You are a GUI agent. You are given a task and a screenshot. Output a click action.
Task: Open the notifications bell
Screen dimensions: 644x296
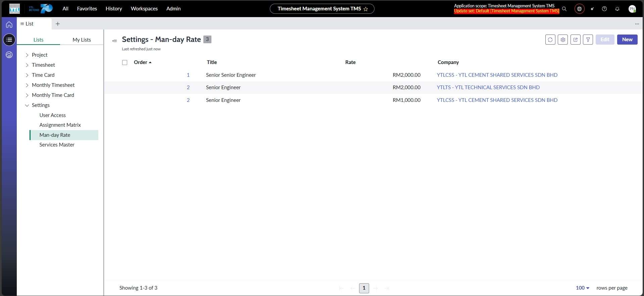(617, 9)
